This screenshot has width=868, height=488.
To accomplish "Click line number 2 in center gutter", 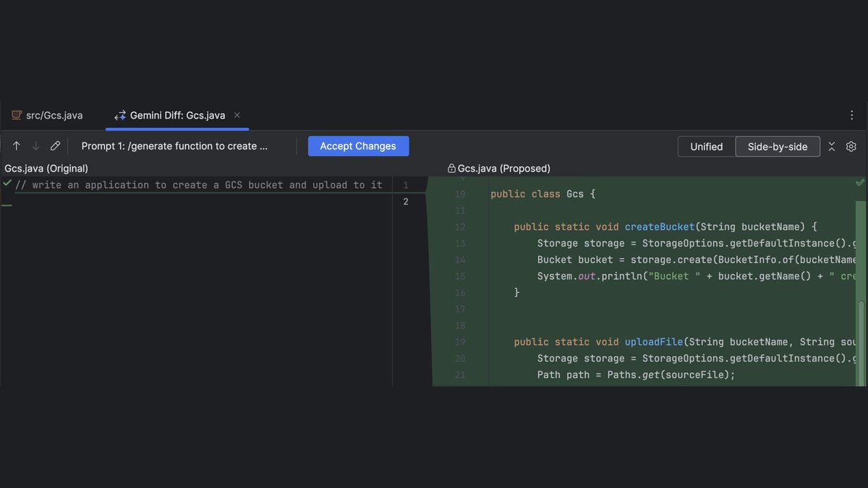I will [x=406, y=202].
